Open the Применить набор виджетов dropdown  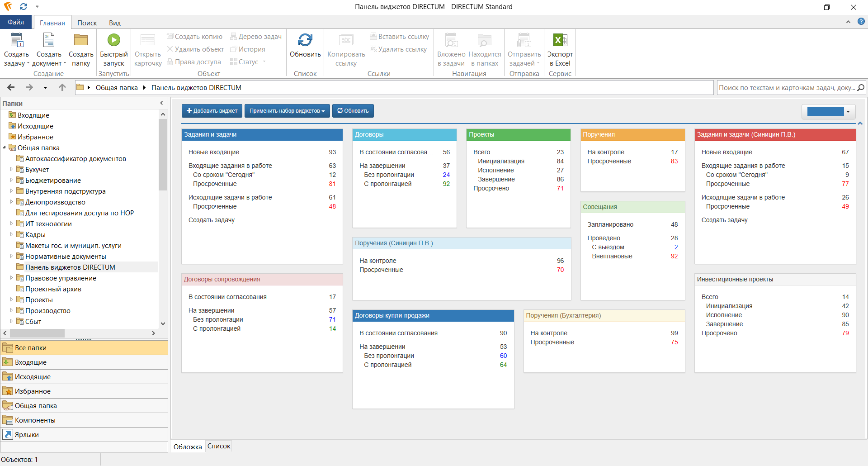click(287, 111)
